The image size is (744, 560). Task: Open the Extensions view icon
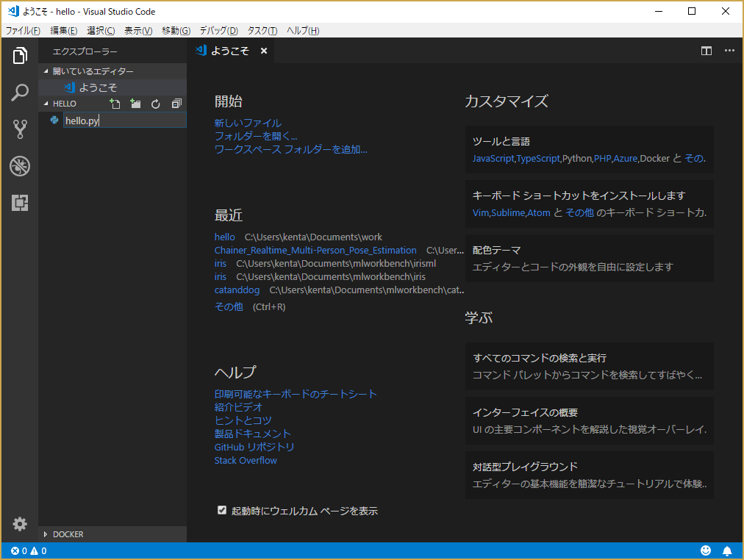(x=19, y=203)
